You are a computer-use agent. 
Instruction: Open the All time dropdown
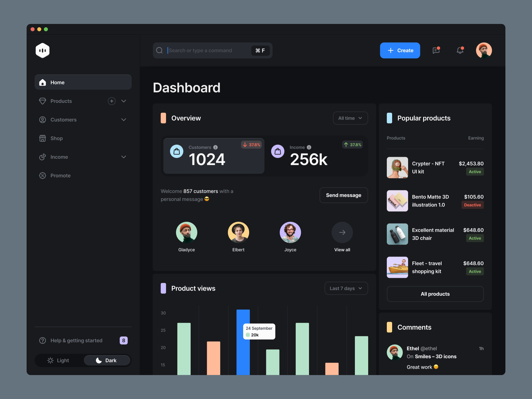click(350, 118)
